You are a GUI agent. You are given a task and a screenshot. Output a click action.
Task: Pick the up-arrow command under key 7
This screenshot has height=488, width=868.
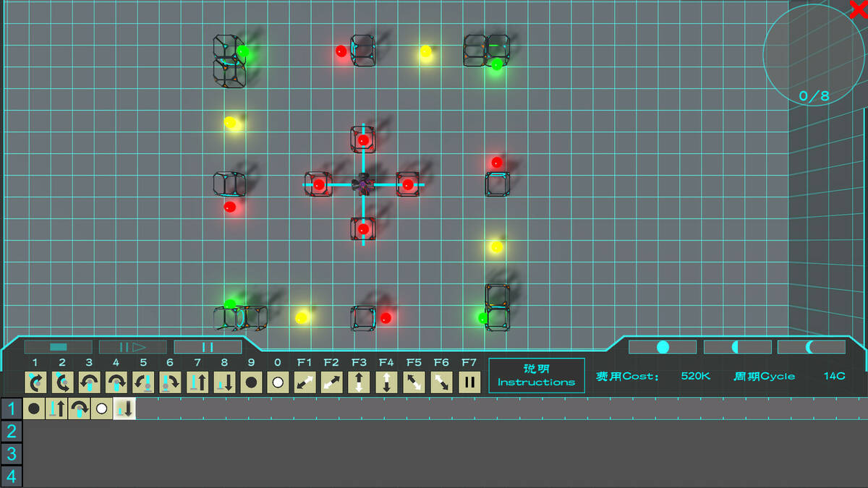pos(197,382)
